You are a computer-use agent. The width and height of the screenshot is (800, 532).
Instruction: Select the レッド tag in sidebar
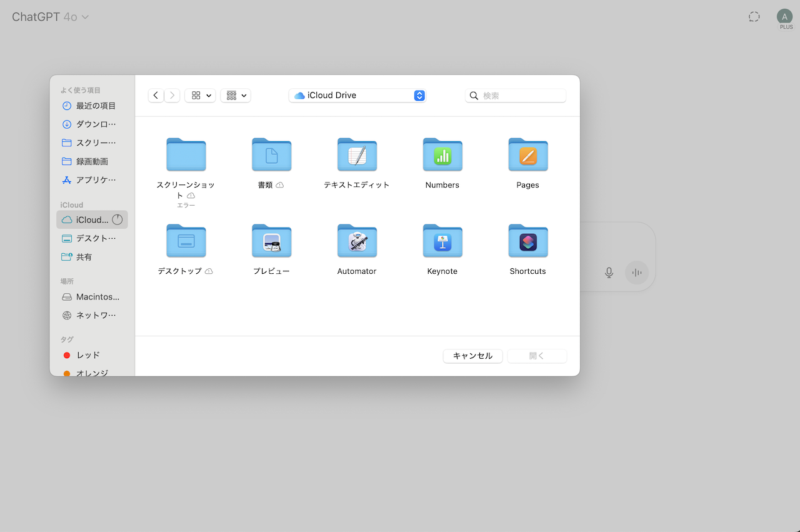tap(92, 355)
